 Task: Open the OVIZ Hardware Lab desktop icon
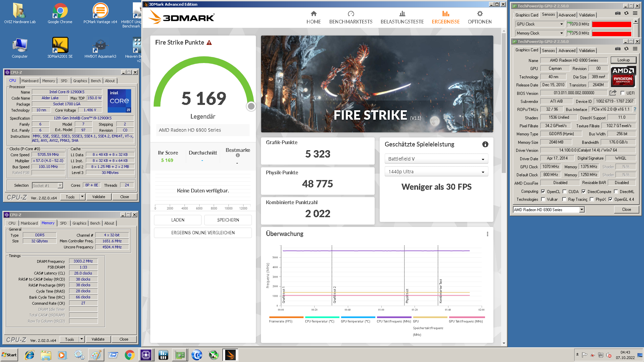tap(20, 13)
